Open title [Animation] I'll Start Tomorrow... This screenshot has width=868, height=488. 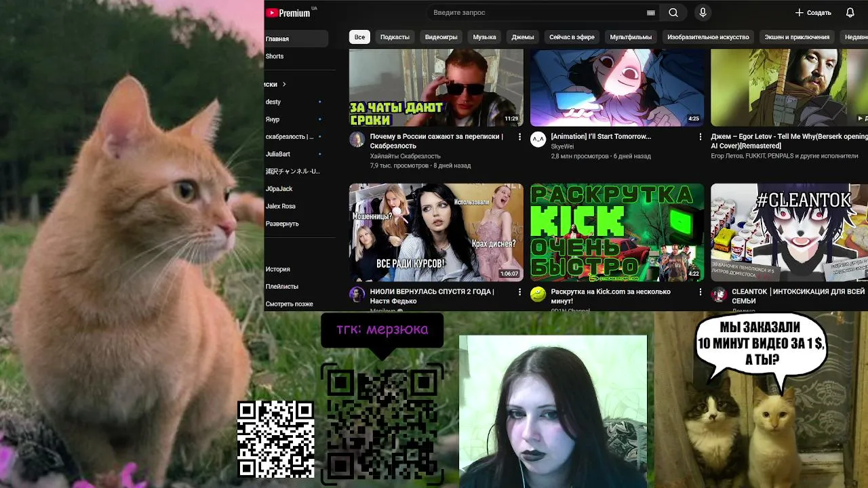point(601,136)
